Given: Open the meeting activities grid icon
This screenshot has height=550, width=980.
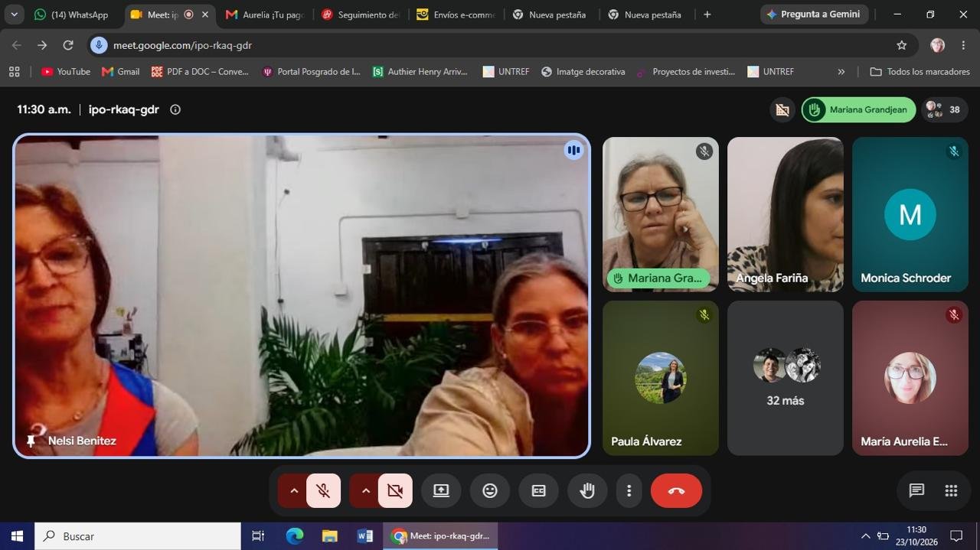Looking at the screenshot, I should pos(951,491).
